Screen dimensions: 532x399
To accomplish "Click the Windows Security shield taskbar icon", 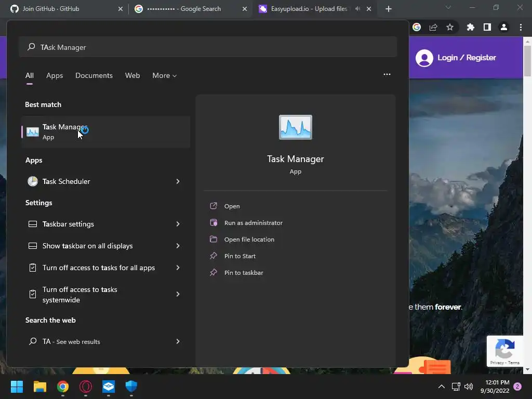I will coord(131,387).
